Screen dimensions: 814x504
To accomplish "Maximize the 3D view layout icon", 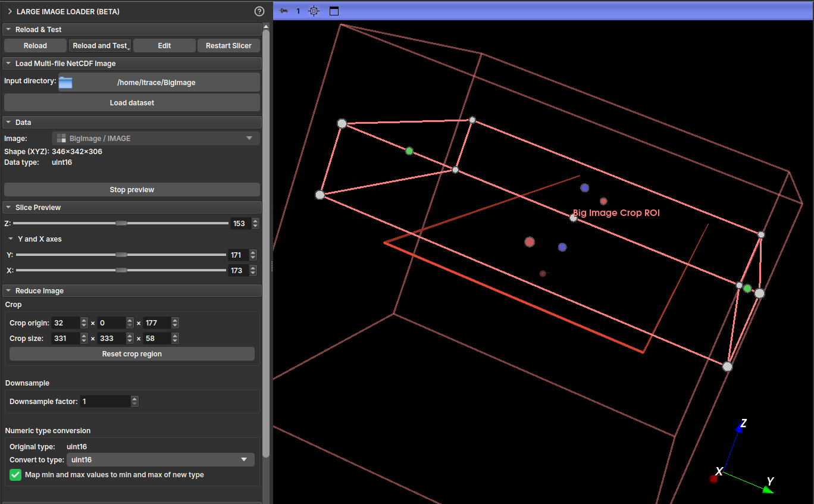I will pyautogui.click(x=334, y=11).
